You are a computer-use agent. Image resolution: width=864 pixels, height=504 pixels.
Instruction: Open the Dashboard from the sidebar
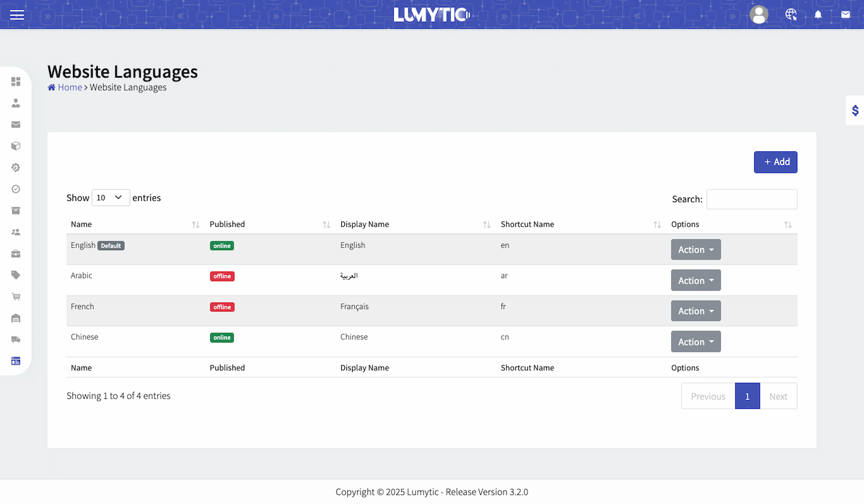[16, 82]
